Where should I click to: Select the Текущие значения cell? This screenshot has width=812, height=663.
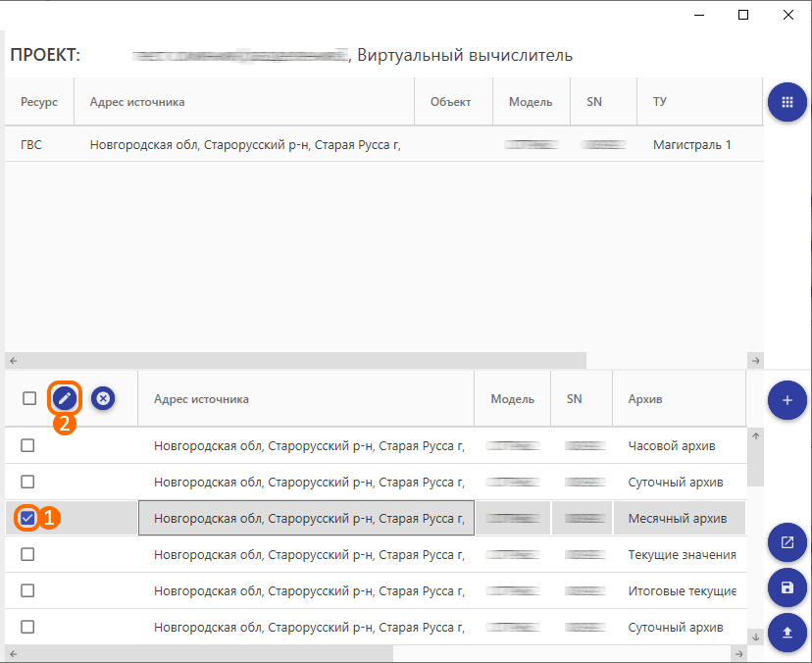click(679, 554)
